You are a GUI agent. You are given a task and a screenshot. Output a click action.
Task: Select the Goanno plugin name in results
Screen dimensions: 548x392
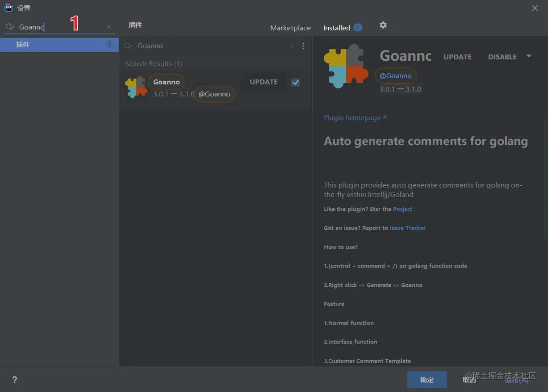click(x=167, y=82)
